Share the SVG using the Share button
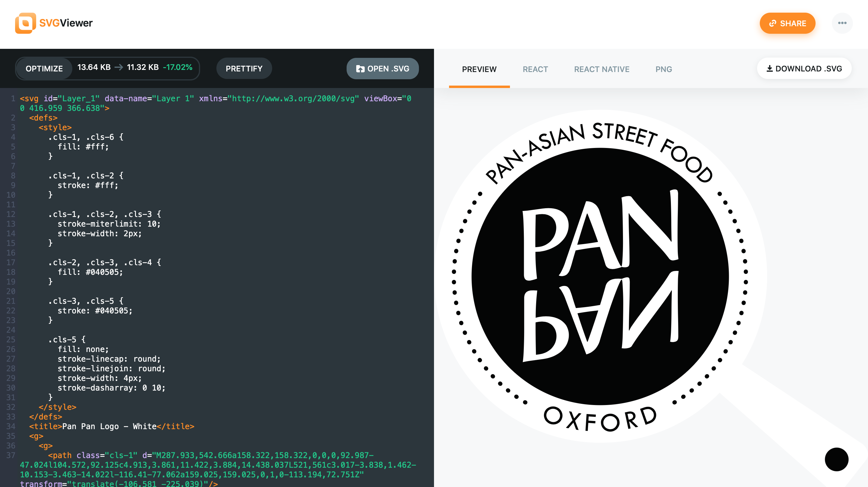Viewport: 868px width, 487px height. coord(787,23)
